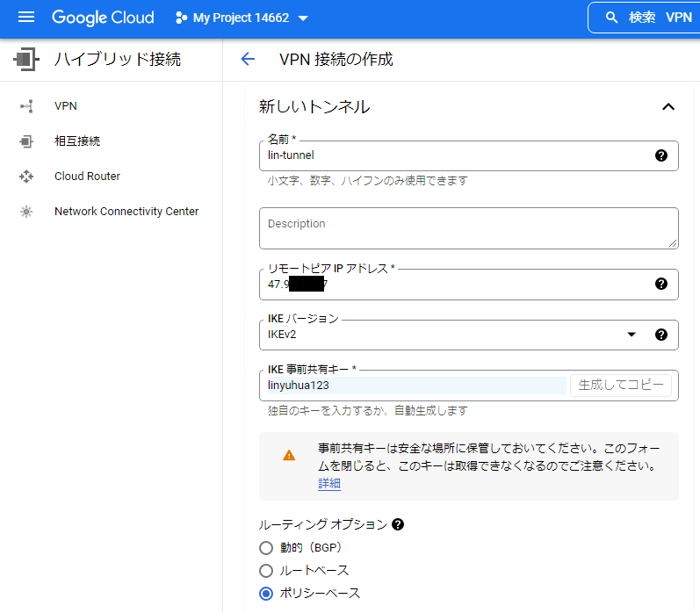Viewport: 700px width, 613px height.
Task: Open the hamburger navigation menu
Action: coord(26,18)
